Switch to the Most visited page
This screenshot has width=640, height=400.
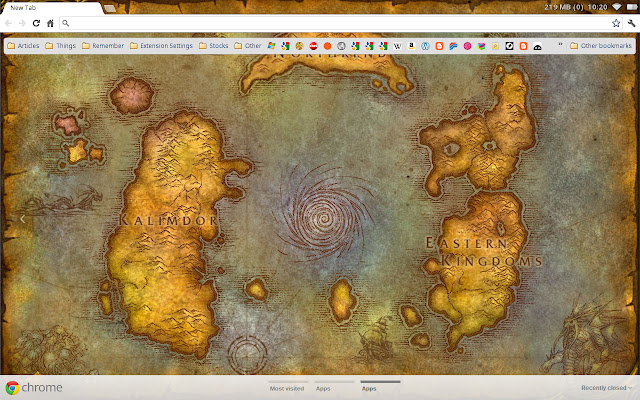pyautogui.click(x=287, y=388)
